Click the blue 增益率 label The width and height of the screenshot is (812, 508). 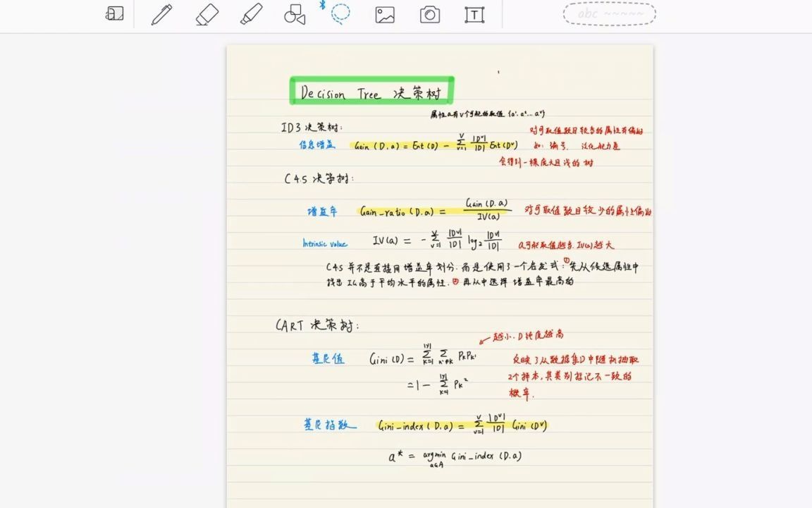click(x=321, y=210)
